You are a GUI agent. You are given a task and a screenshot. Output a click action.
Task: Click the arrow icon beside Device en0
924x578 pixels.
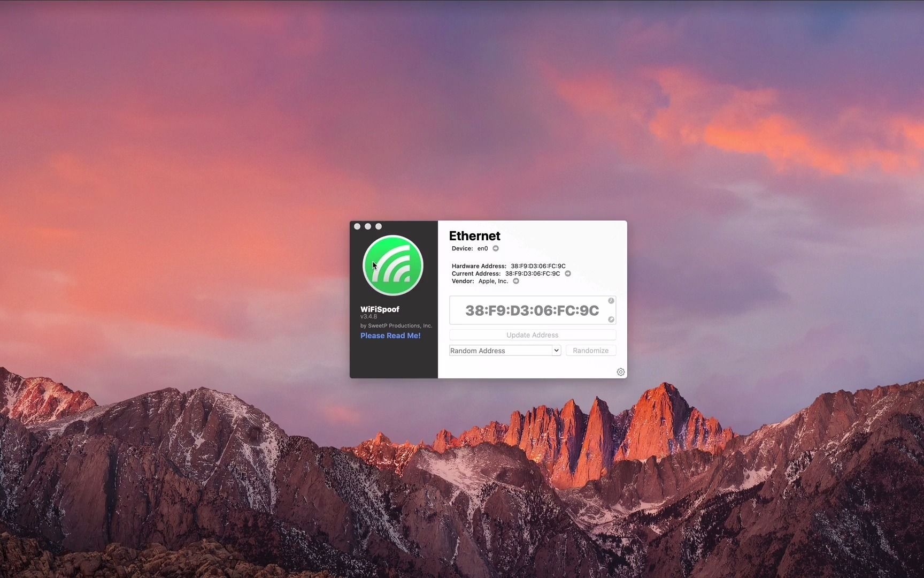[496, 248]
